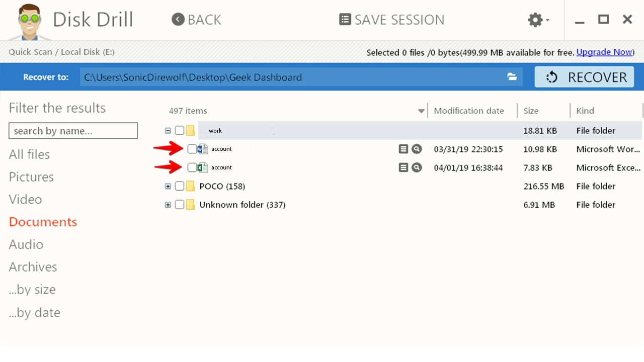Filter results by Pictures

(31, 177)
